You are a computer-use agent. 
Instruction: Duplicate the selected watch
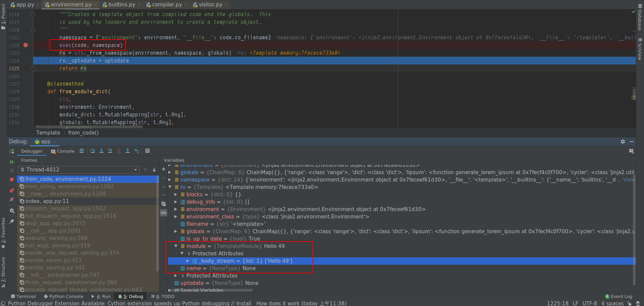click(x=164, y=204)
